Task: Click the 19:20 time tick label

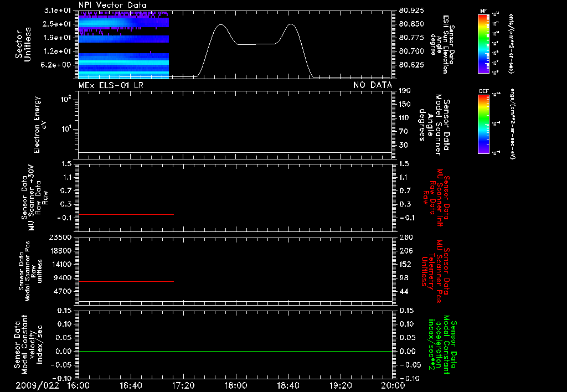Action: (x=341, y=385)
